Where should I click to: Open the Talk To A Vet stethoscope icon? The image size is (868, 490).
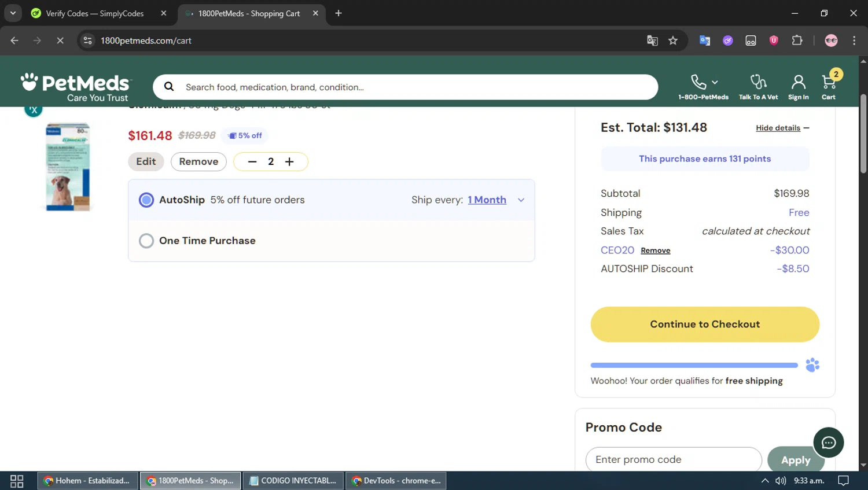[758, 82]
